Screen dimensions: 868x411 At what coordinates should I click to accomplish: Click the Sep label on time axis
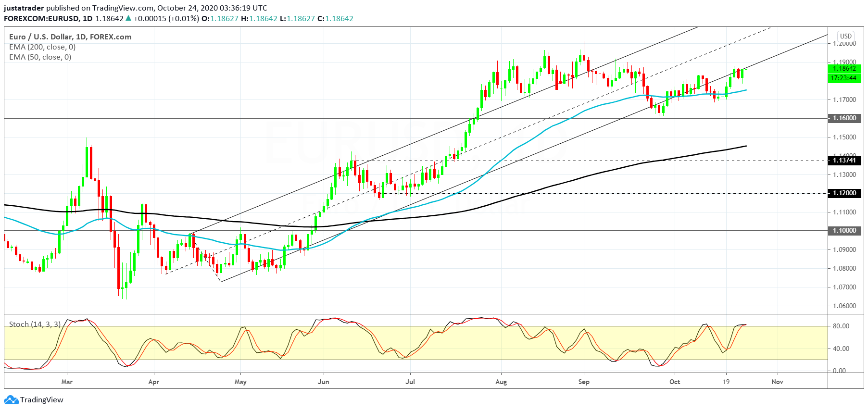pos(584,382)
